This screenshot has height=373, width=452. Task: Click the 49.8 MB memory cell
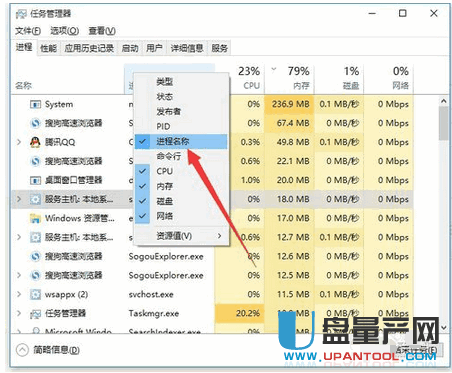289,142
